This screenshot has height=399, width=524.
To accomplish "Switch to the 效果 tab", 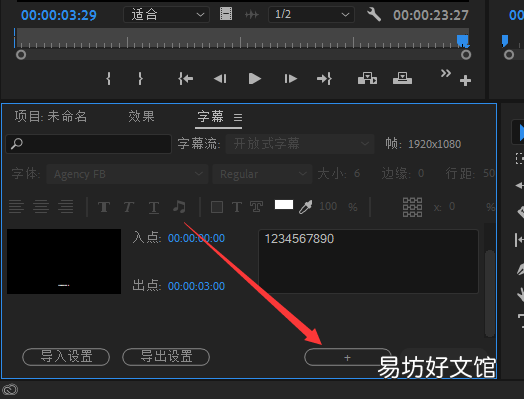I will pos(141,117).
